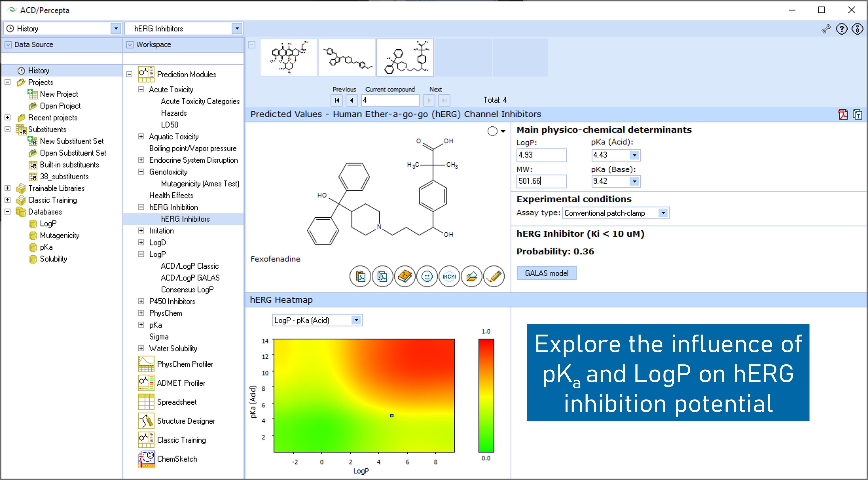
Task: Select Mutagenicity (Ames Test) module
Action: 200,184
